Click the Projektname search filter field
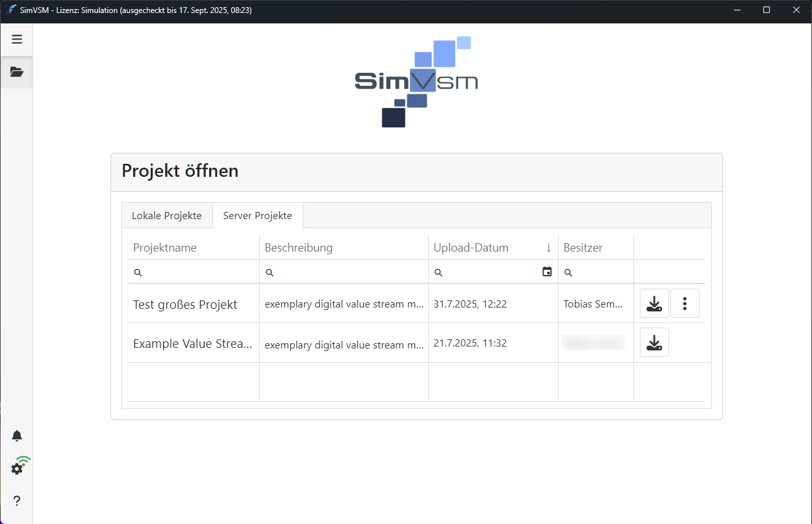 (x=198, y=272)
